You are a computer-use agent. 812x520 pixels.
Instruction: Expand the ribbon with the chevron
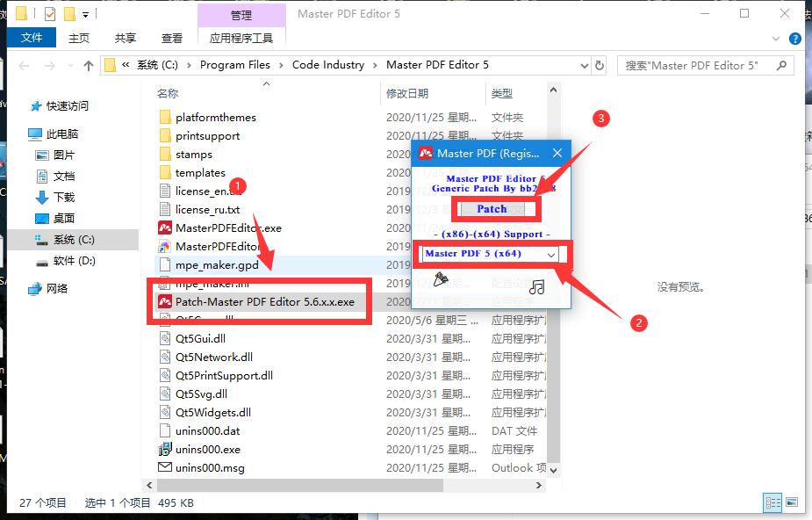point(776,39)
